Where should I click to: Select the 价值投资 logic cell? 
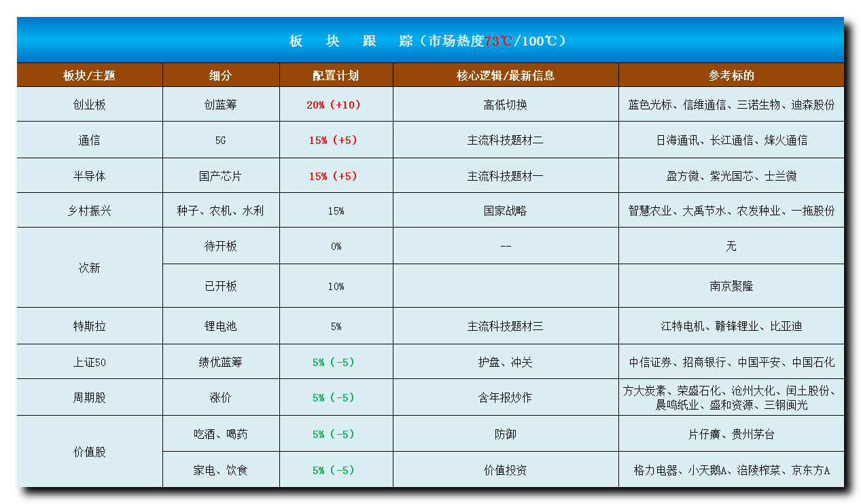pyautogui.click(x=506, y=470)
